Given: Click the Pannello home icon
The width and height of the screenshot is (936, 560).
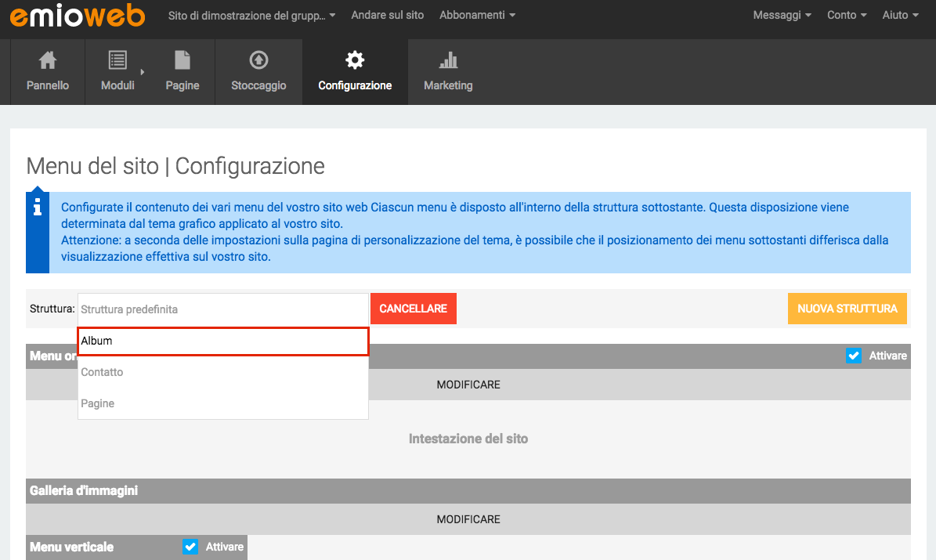Looking at the screenshot, I should click(48, 60).
